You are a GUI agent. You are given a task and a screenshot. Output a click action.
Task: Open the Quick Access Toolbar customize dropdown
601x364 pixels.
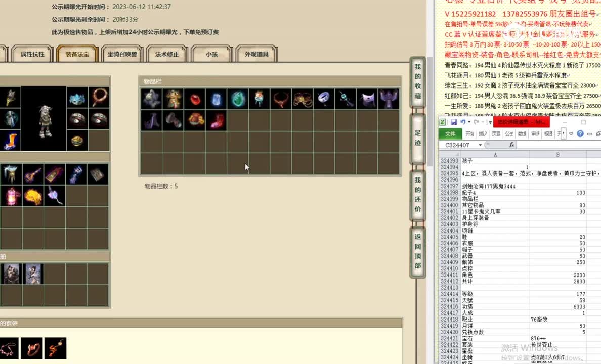tap(490, 122)
